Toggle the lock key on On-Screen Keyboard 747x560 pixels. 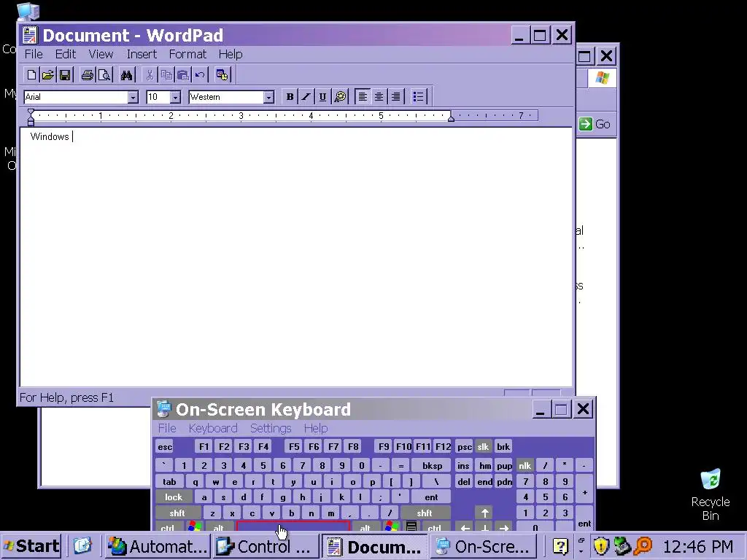point(174,497)
